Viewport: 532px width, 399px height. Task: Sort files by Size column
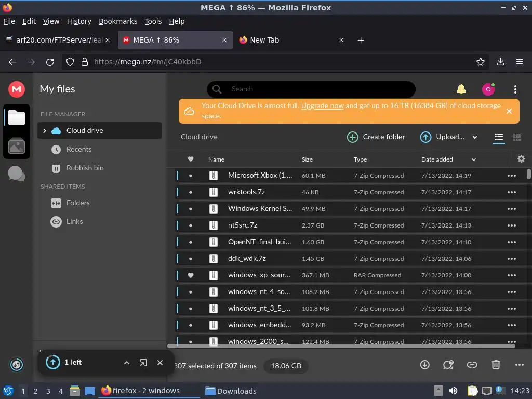(x=307, y=159)
